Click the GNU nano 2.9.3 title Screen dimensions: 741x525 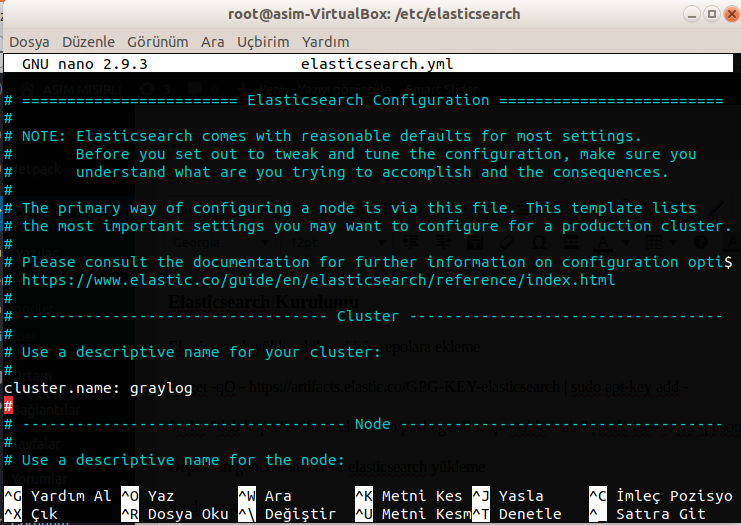click(85, 64)
